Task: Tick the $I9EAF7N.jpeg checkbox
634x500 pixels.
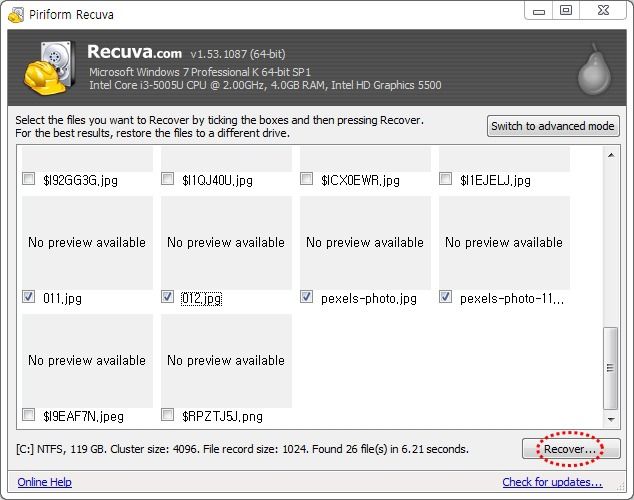Action: 28,415
